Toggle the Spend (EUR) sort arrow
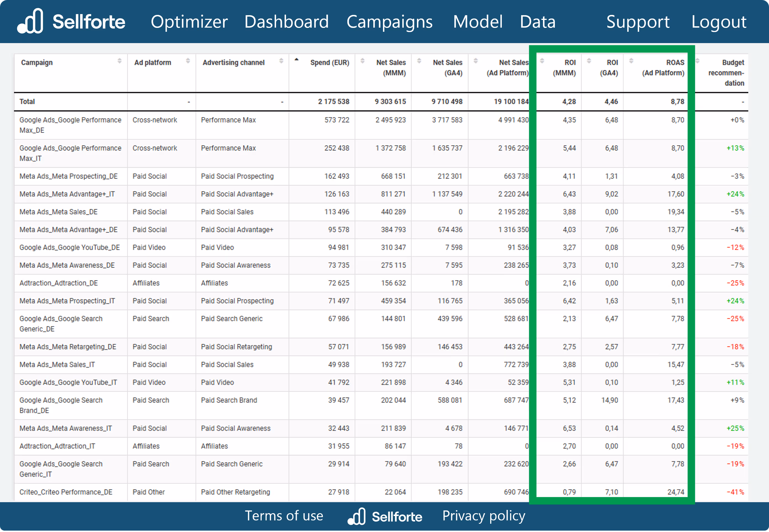 coord(296,60)
